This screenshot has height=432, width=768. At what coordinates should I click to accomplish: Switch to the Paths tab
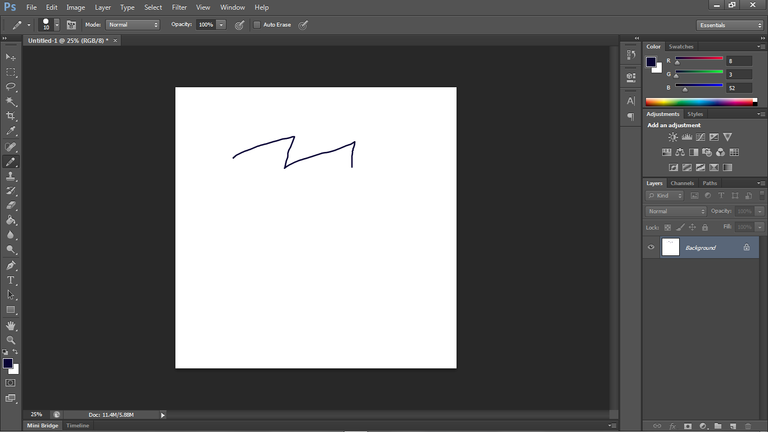pos(710,183)
